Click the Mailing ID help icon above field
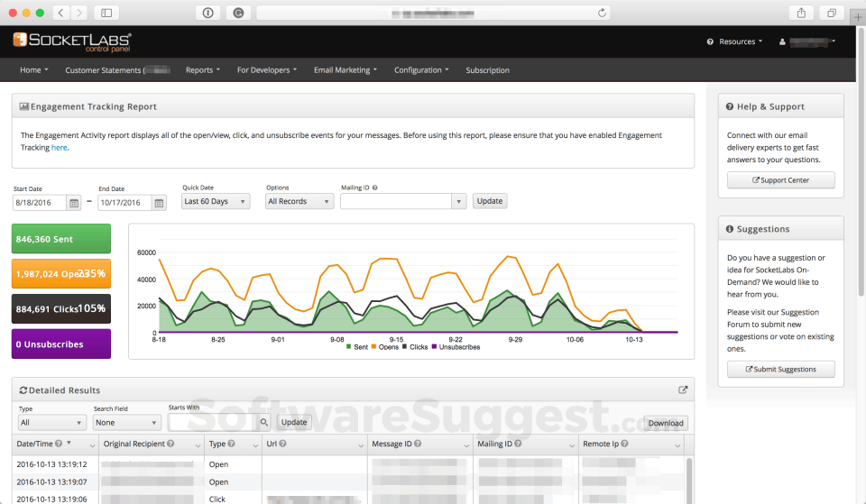The height and width of the screenshot is (504, 866). [375, 188]
